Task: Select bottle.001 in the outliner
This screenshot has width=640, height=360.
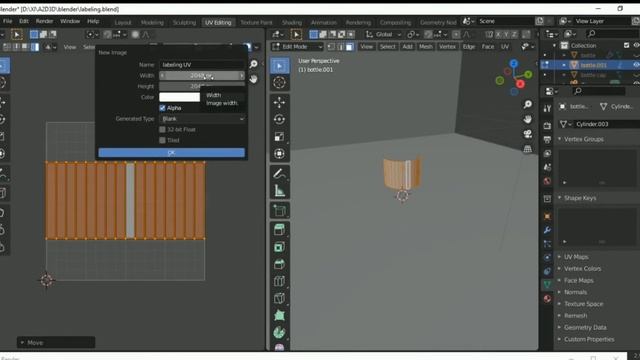Action: (593, 65)
